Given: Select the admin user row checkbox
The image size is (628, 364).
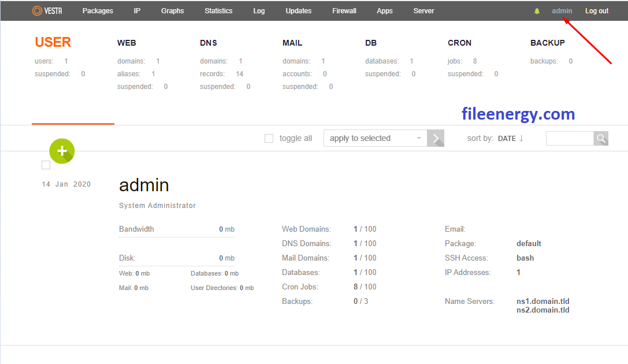Looking at the screenshot, I should pyautogui.click(x=46, y=165).
